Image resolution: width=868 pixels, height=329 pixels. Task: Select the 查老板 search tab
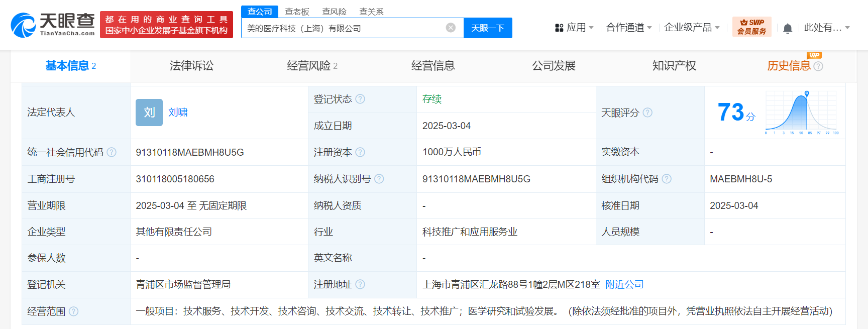[297, 12]
